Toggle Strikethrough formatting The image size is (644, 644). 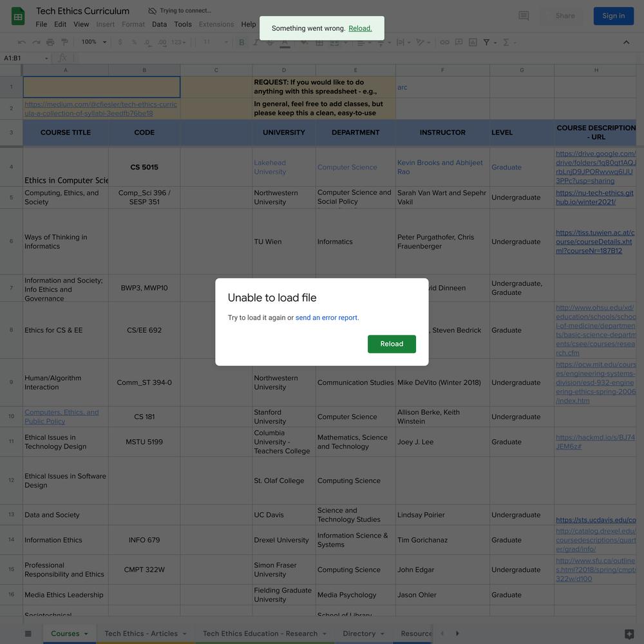point(270,43)
